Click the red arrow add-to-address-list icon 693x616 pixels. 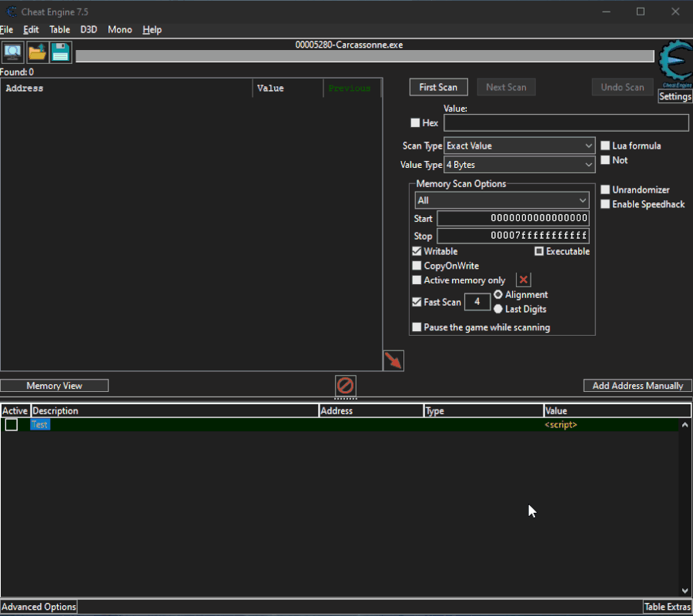click(x=393, y=360)
